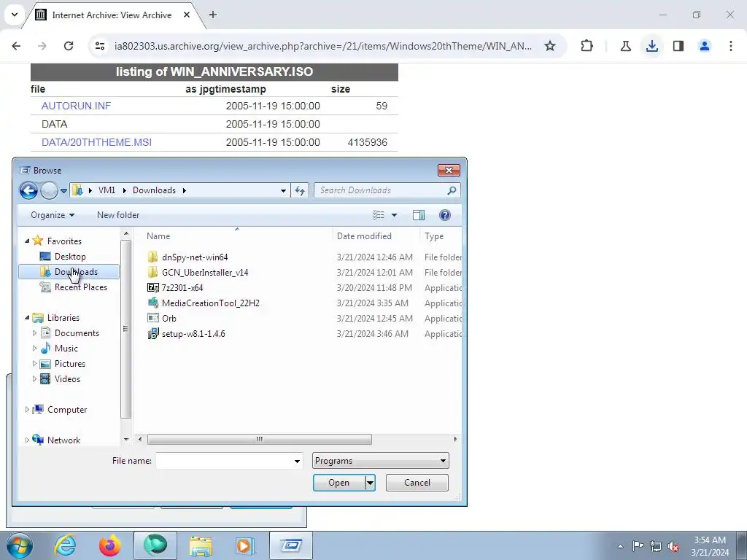The image size is (747, 560).
Task: Select the MediaCreationTool_22H2 file
Action: tap(211, 303)
